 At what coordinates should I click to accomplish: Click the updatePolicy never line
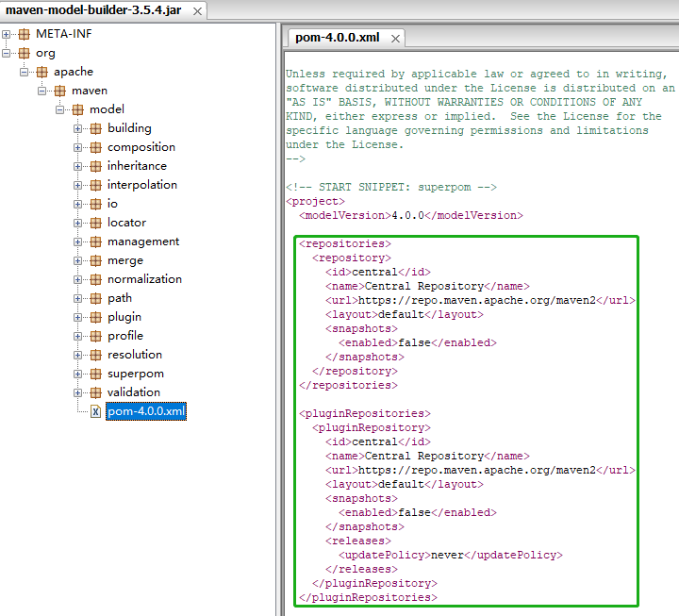click(x=451, y=555)
